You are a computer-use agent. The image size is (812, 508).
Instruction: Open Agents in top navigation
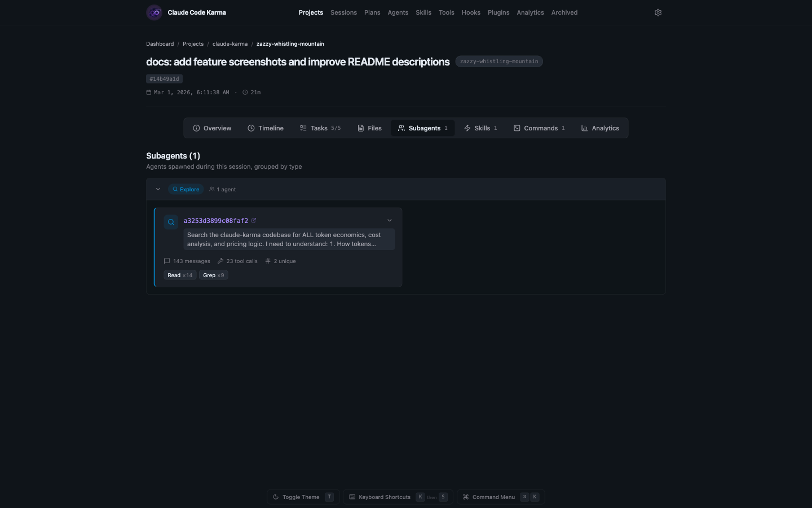point(398,12)
